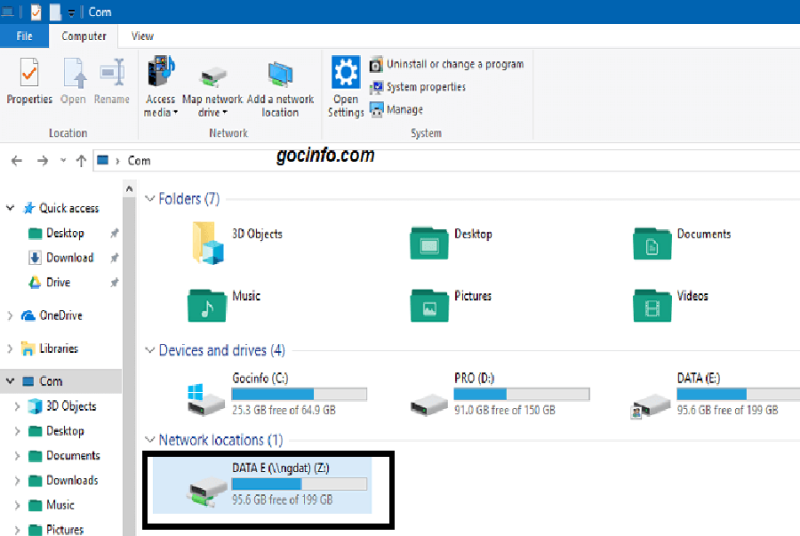Image resolution: width=800 pixels, height=536 pixels.
Task: Collapse Devices and drives group
Action: pos(150,350)
